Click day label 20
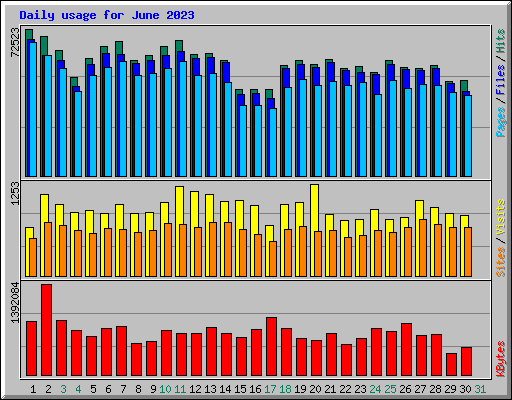The image size is (512, 400). (315, 389)
